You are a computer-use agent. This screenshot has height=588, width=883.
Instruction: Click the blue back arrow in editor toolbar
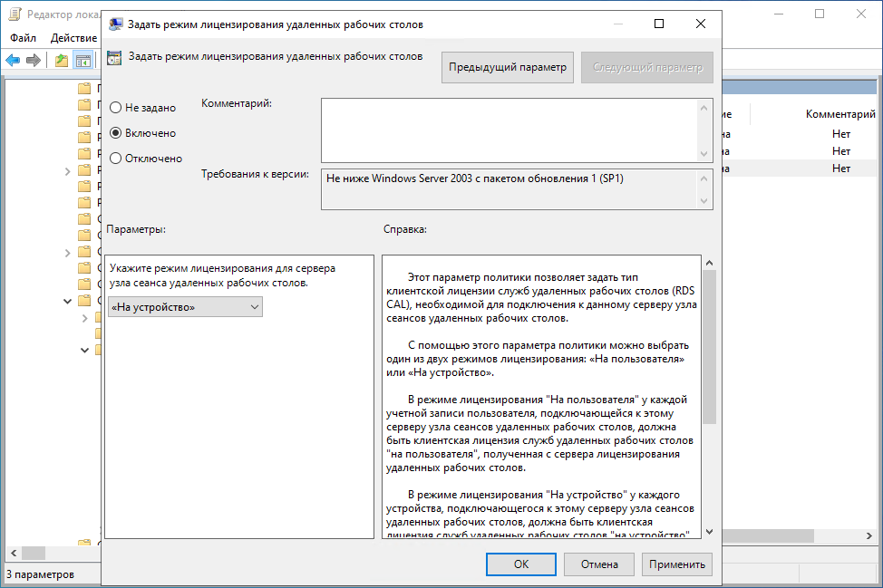(13, 60)
